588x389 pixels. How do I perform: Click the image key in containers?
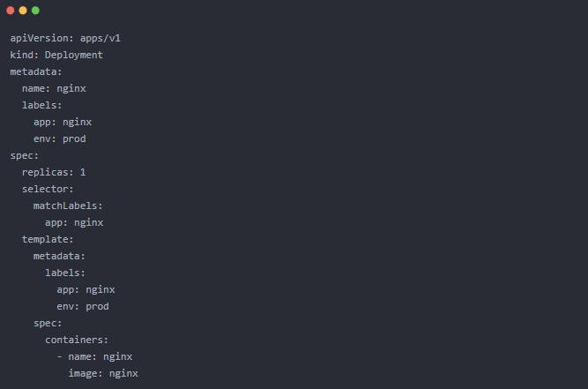[86, 373]
